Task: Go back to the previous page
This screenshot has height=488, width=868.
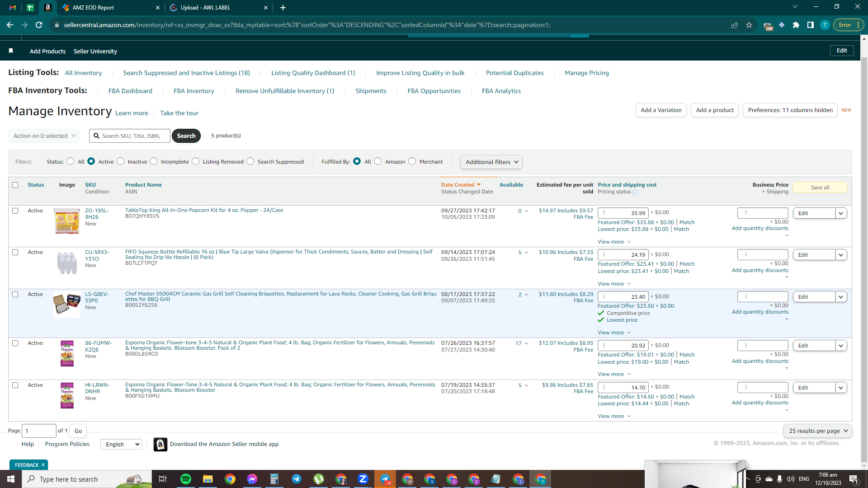Action: pyautogui.click(x=10, y=25)
